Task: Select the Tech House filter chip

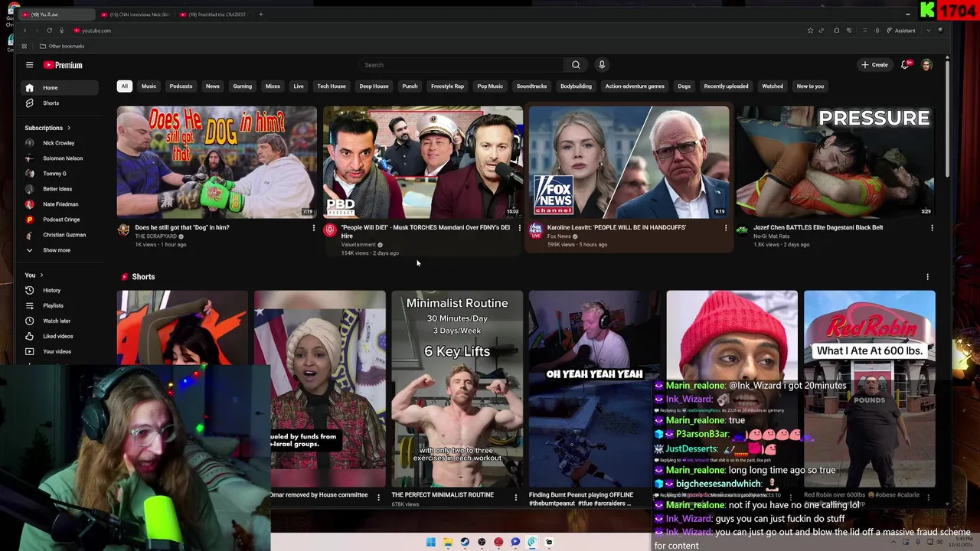Action: click(332, 86)
